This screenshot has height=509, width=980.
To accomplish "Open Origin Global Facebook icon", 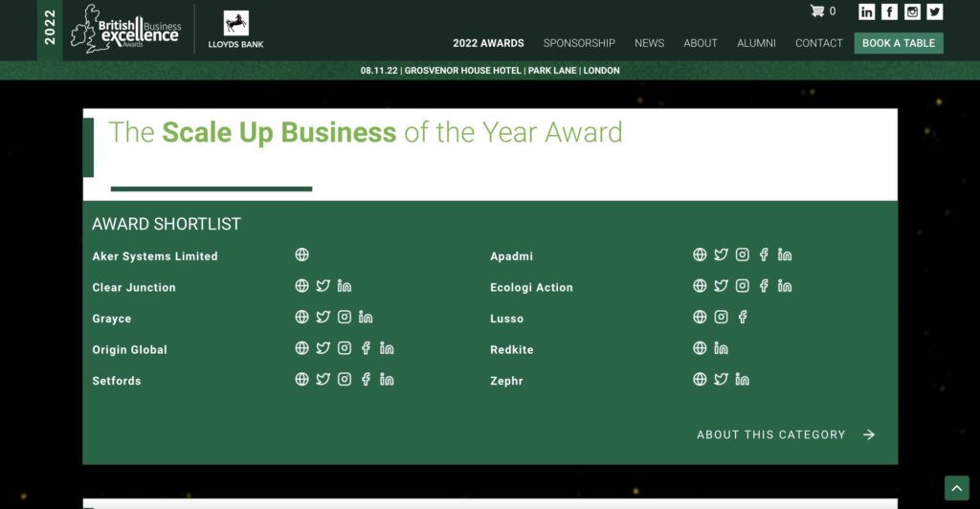I will pos(366,348).
